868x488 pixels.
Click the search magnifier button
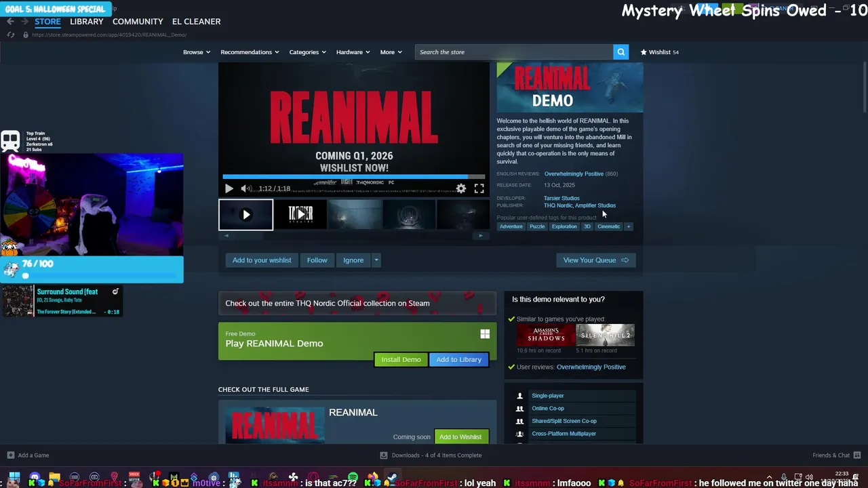coord(620,52)
